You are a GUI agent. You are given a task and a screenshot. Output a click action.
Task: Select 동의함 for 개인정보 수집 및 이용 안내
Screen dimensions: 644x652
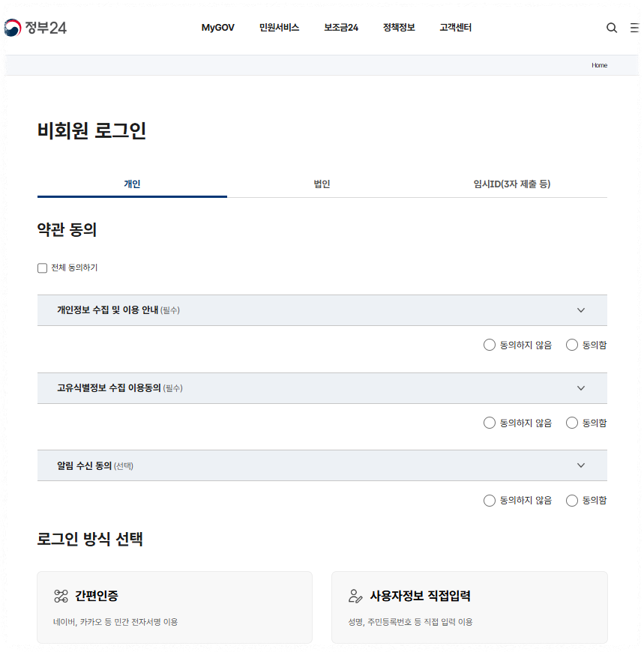[572, 345]
